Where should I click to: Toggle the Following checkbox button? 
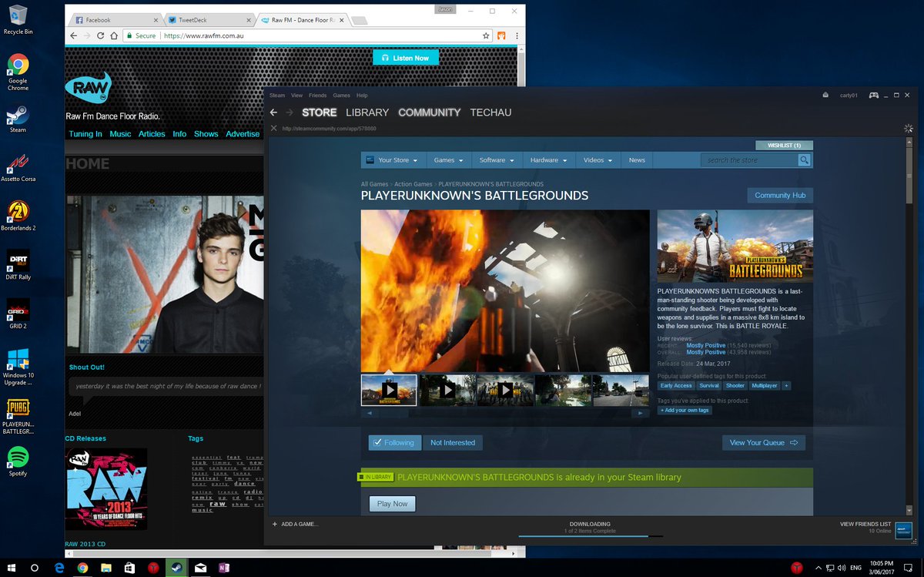(x=394, y=442)
